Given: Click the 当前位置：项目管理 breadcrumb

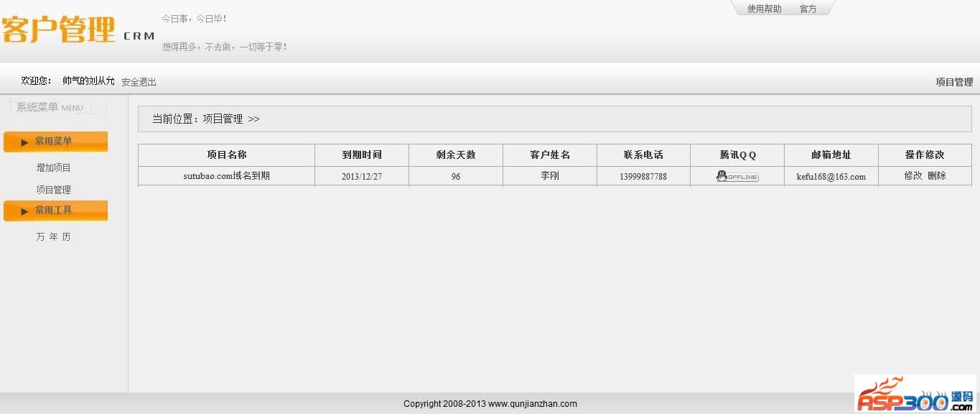Looking at the screenshot, I should click(x=206, y=119).
